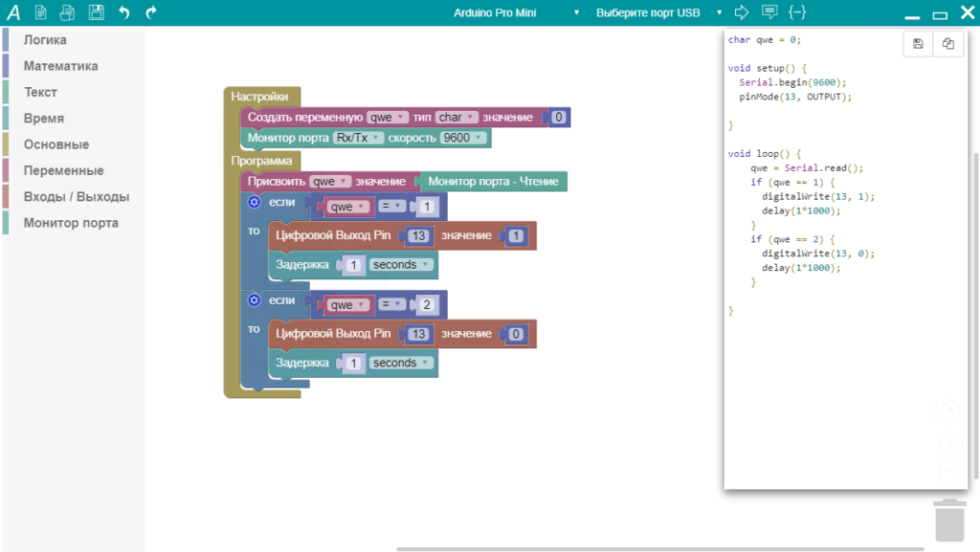Toggle code panel with braces icon
The width and height of the screenshot is (980, 552).
[797, 12]
